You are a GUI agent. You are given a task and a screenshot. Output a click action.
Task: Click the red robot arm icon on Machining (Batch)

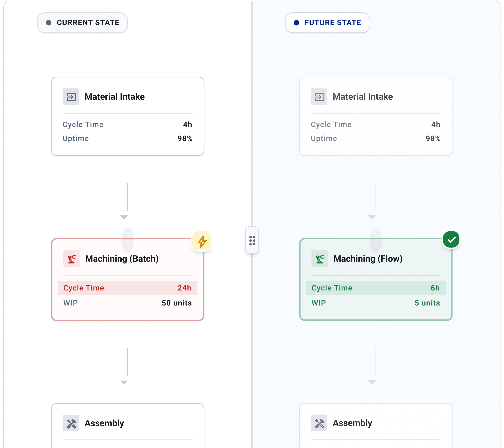pyautogui.click(x=71, y=258)
